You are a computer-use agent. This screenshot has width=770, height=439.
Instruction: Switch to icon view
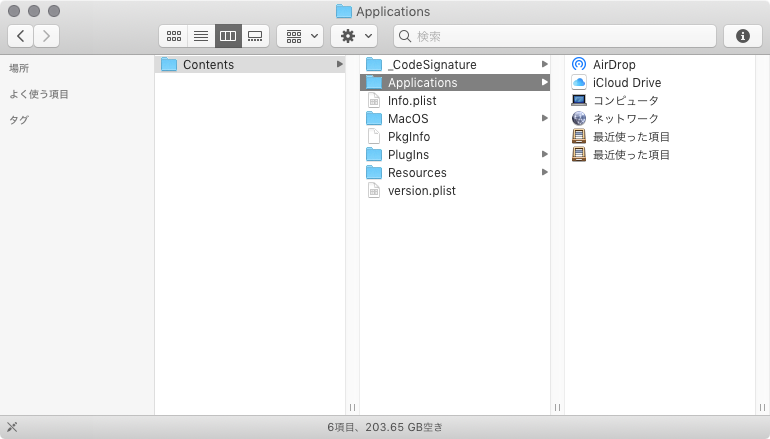point(173,36)
